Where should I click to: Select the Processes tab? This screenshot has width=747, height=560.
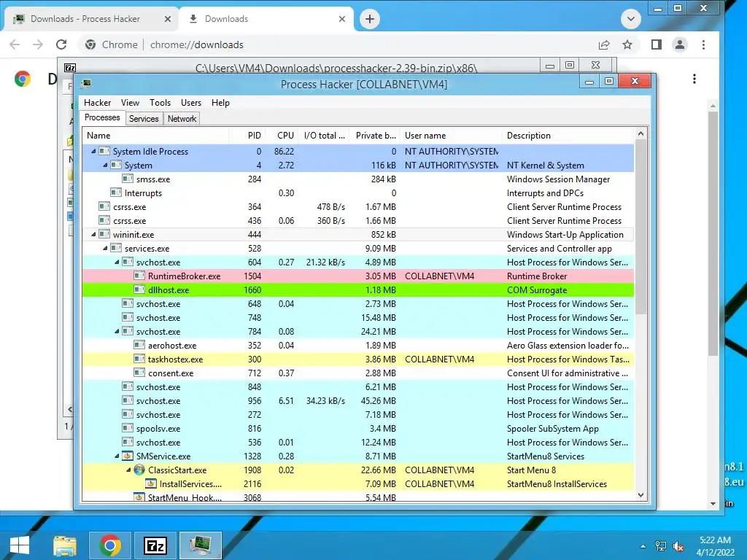pos(102,117)
